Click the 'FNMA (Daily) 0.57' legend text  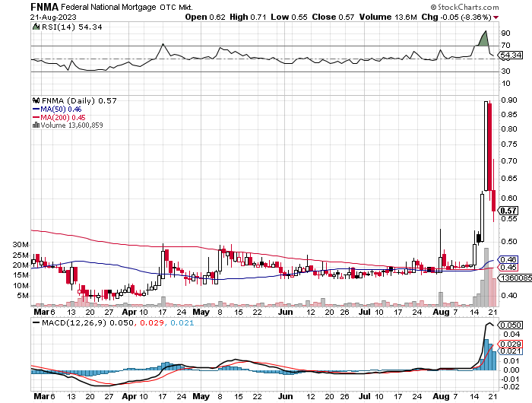[x=79, y=101]
